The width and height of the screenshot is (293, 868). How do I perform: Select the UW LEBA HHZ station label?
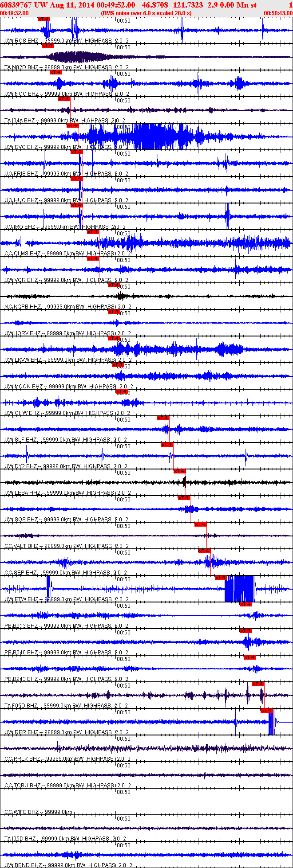[23, 493]
